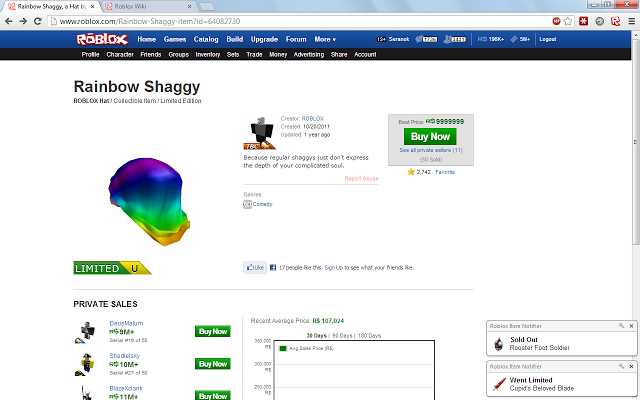Screen dimensions: 640x400
Task: Switch chart to 180 Days
Action: tap(369, 336)
